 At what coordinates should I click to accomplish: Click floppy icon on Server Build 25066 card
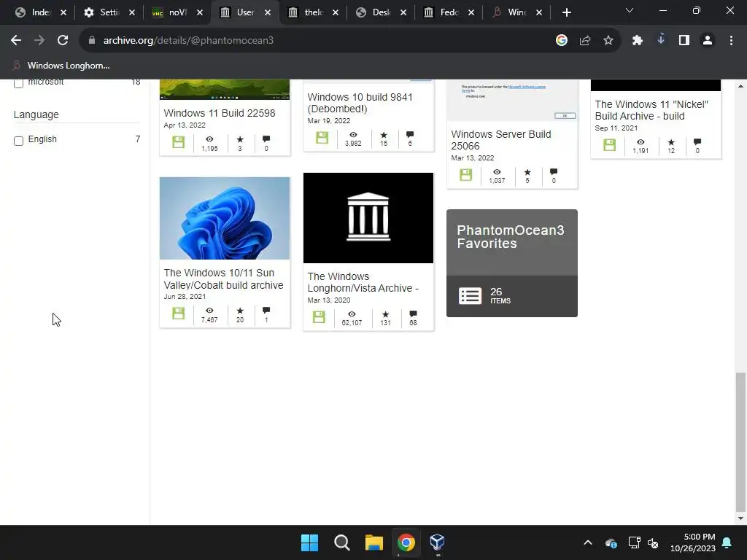pyautogui.click(x=466, y=175)
